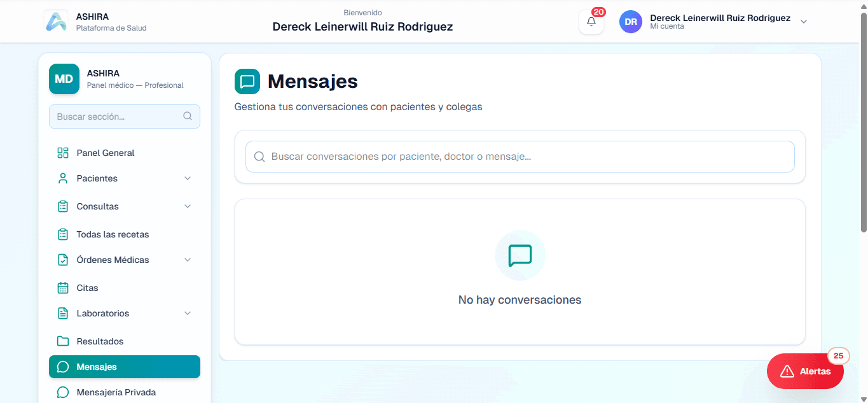This screenshot has width=868, height=403.
Task: Open the Mi cuenta account dropdown
Action: pyautogui.click(x=804, y=21)
